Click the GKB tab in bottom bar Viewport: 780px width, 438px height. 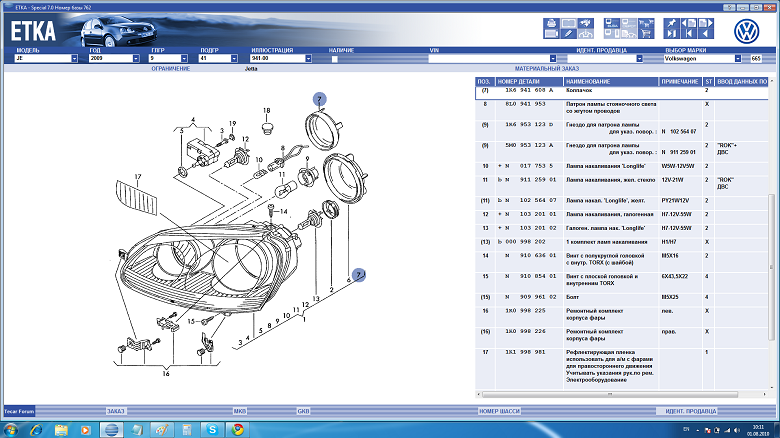303,411
